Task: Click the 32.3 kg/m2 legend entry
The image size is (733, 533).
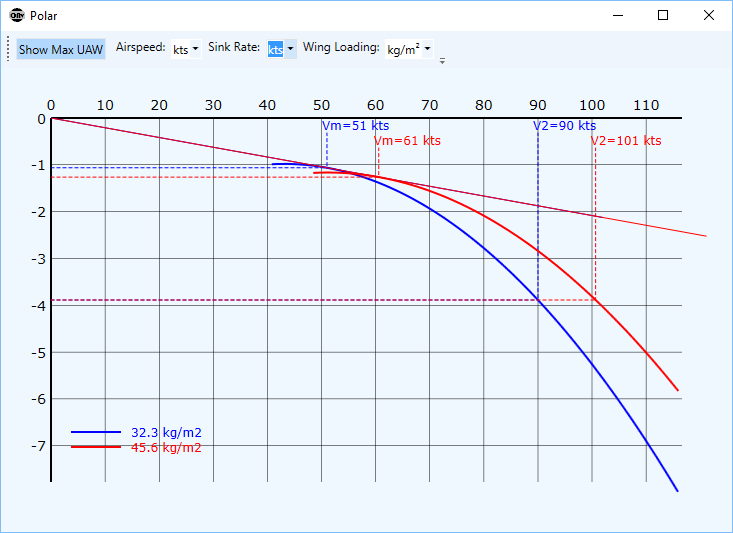Action: (x=166, y=432)
